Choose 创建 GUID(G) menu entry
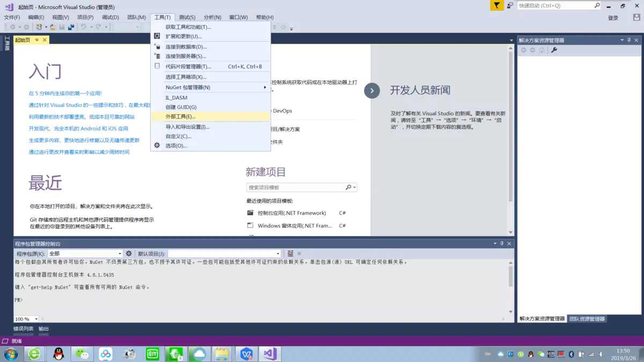The height and width of the screenshot is (362, 644). coord(210,107)
